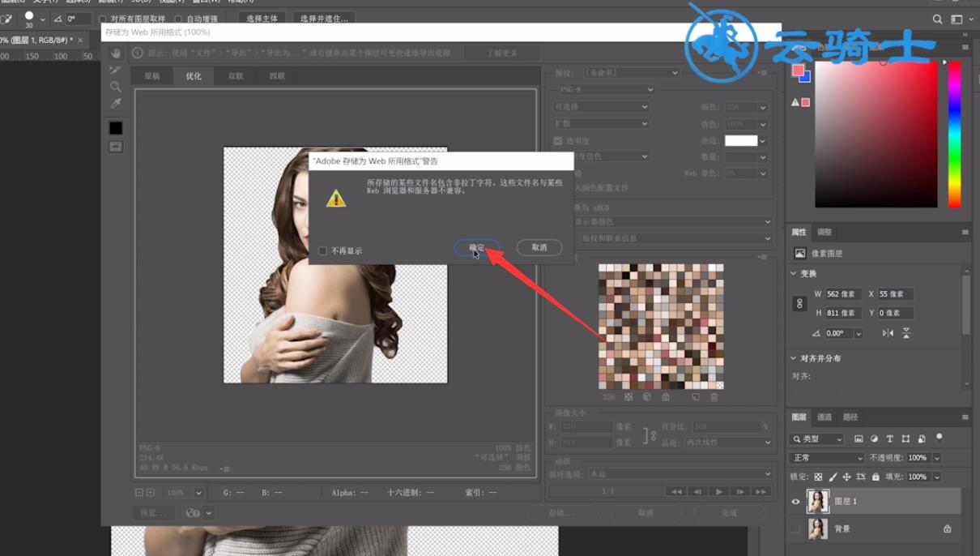Open the PNG-8 format dropdown

tap(606, 89)
